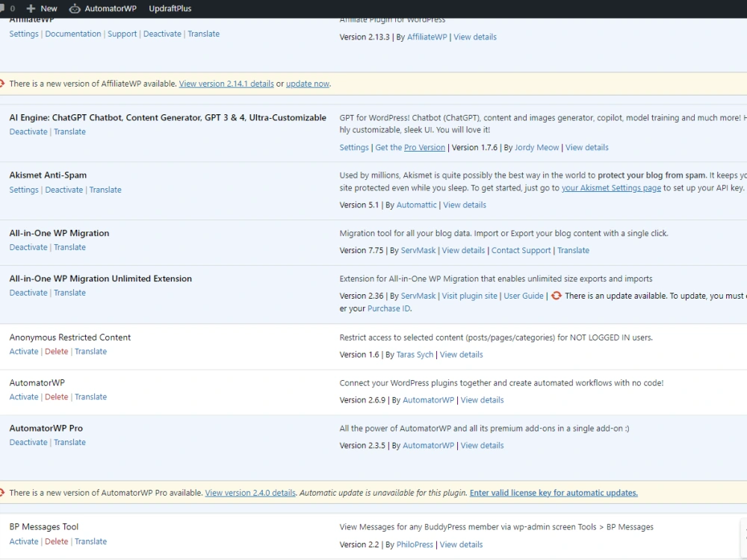Deactivate All-in-One WP Migration Unlimited Extension

(28, 293)
